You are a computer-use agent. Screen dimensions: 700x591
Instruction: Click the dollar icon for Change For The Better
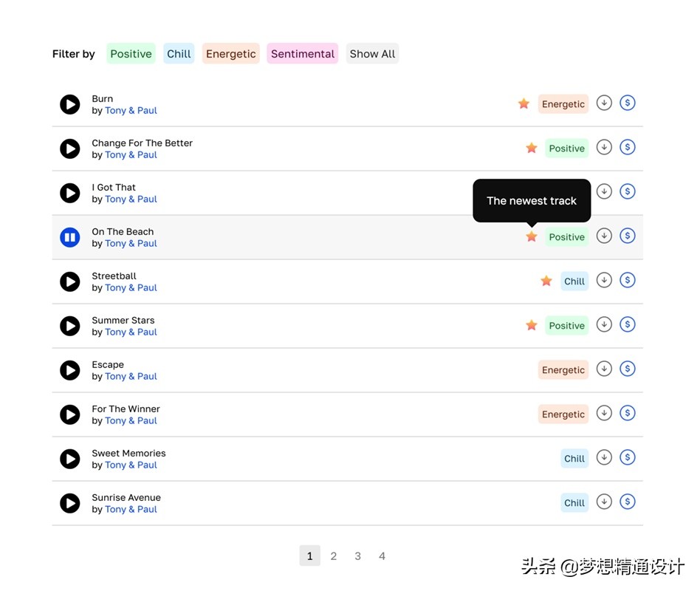pos(628,147)
